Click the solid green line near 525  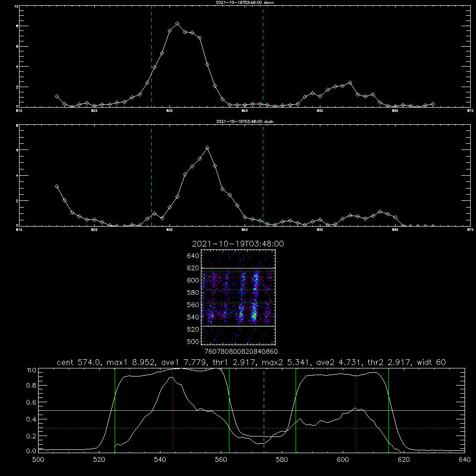115,410
